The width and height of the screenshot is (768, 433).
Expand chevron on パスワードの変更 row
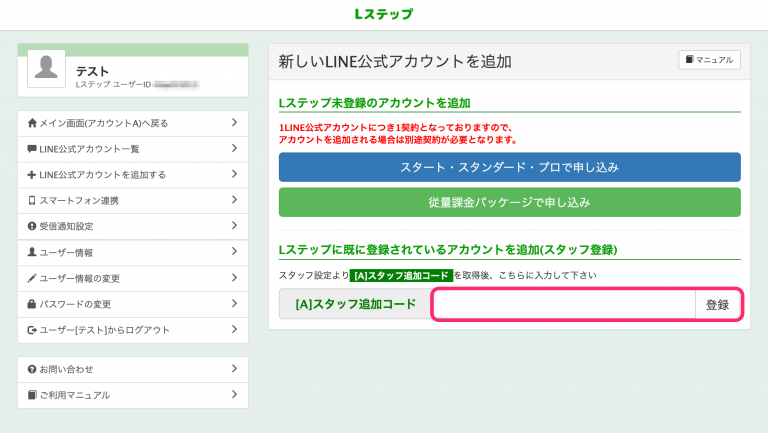coord(234,303)
